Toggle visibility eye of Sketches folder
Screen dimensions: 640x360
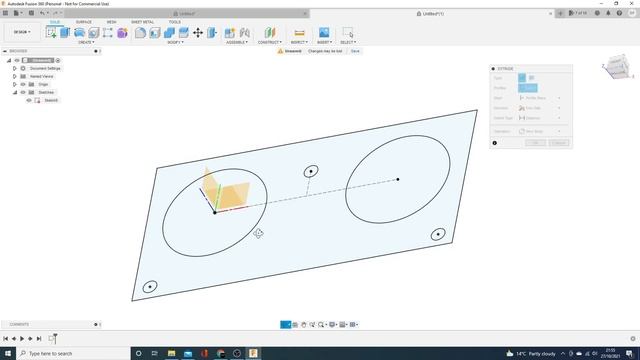click(23, 92)
